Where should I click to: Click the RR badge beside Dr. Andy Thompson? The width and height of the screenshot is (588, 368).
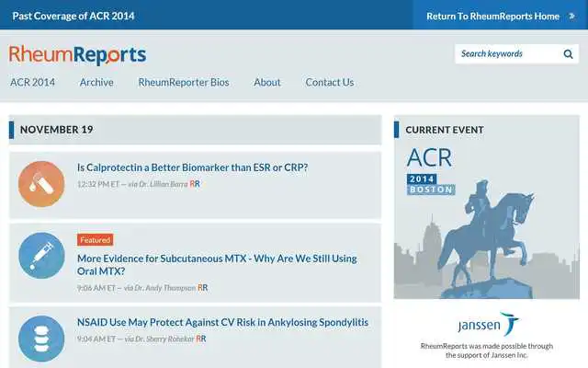tap(202, 288)
